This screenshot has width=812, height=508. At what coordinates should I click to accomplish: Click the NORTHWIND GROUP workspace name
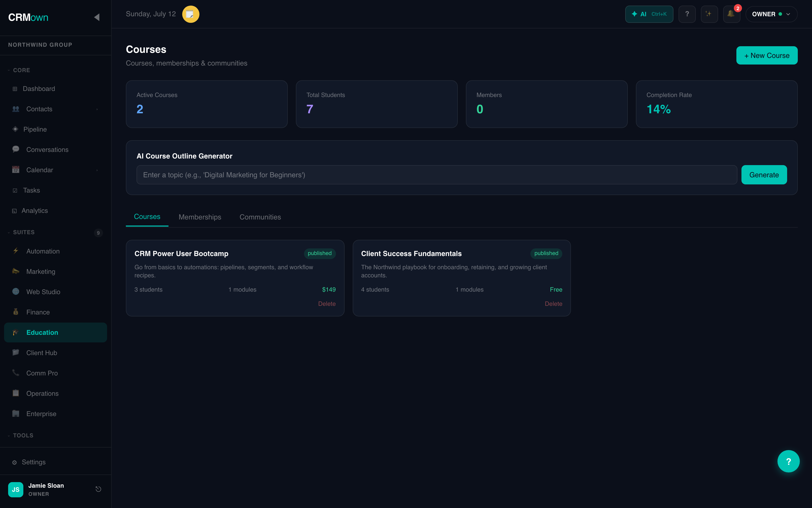point(40,45)
